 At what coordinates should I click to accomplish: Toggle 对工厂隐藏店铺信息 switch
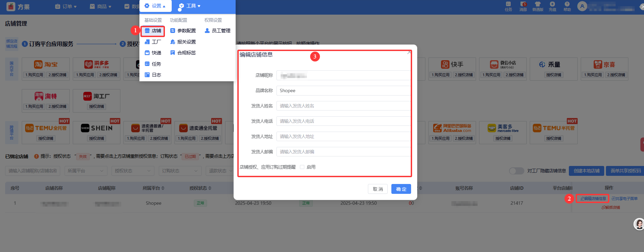516,171
